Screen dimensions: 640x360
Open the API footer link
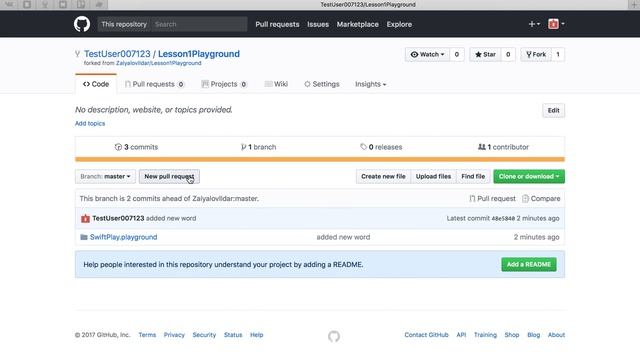[461, 335]
